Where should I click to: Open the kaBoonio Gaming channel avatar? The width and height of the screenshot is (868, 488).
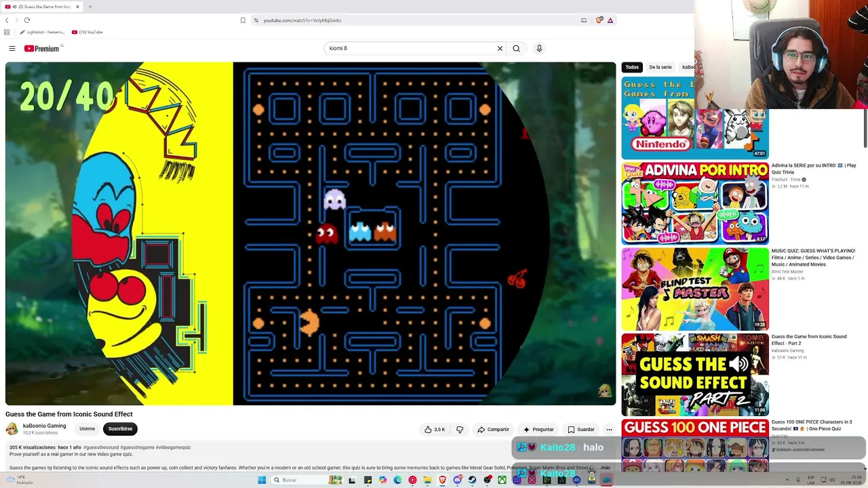pyautogui.click(x=12, y=428)
